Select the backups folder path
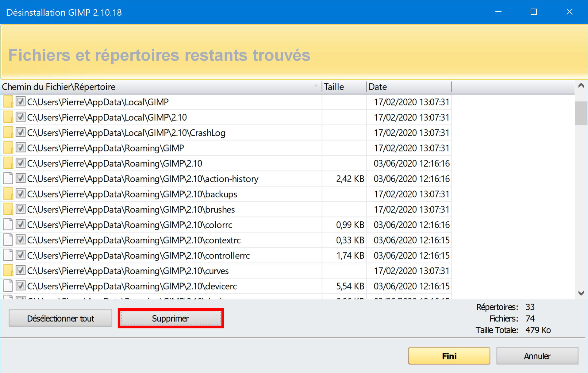The width and height of the screenshot is (588, 373). (x=132, y=194)
